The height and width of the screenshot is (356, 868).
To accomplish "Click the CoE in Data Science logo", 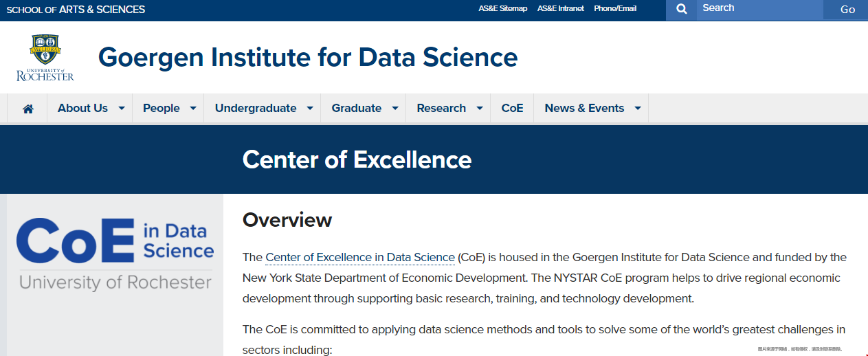I will click(x=115, y=254).
